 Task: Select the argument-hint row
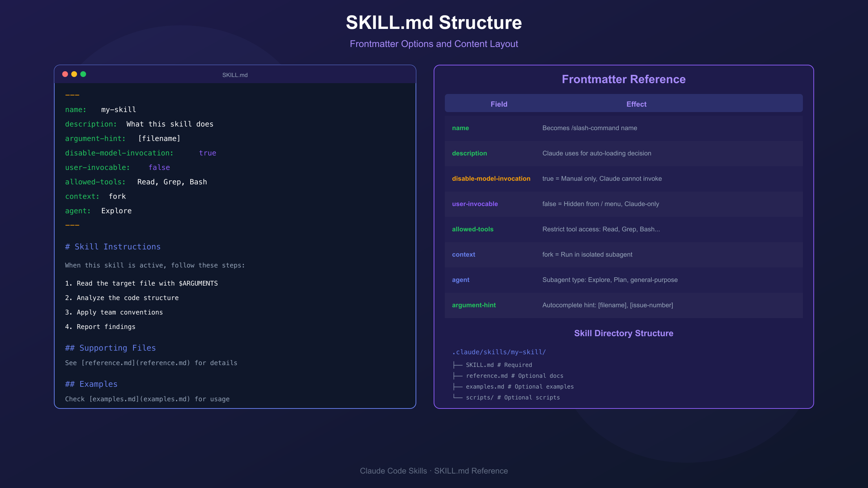click(474, 305)
